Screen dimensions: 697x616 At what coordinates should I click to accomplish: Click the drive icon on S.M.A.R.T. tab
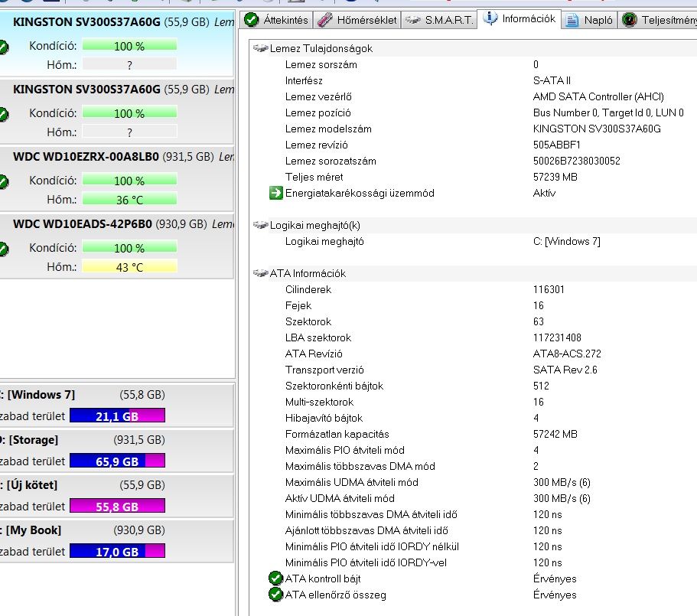coord(413,20)
